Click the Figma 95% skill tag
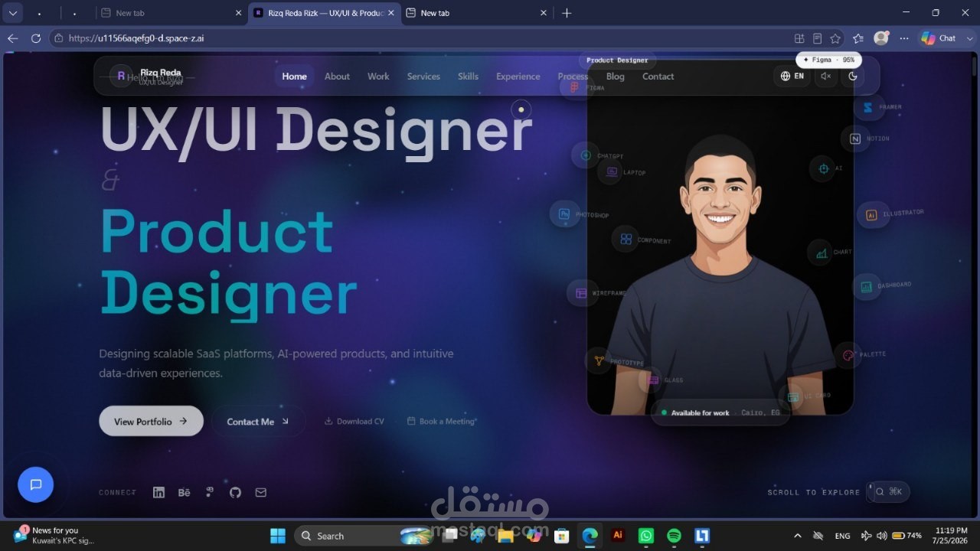The height and width of the screenshot is (551, 980). click(x=829, y=60)
